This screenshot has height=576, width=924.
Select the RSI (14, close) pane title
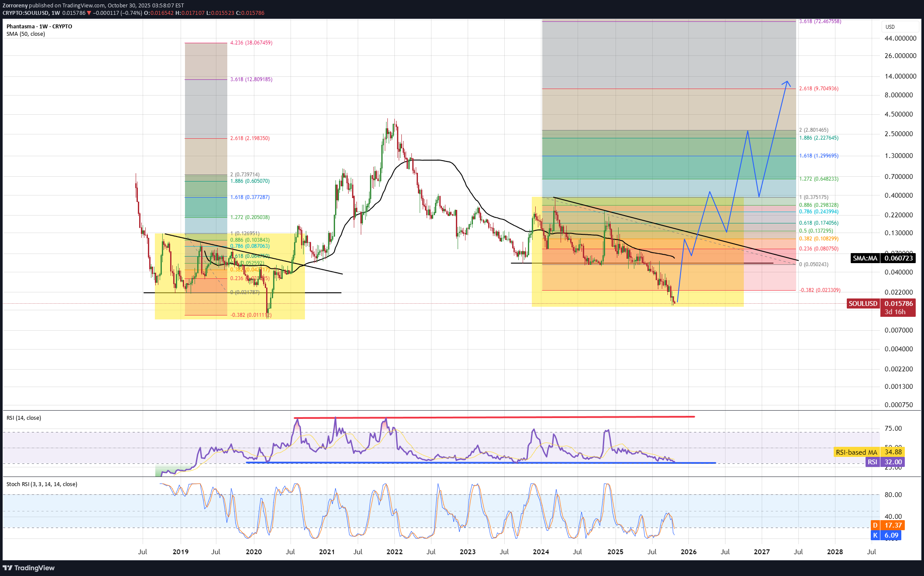(24, 418)
